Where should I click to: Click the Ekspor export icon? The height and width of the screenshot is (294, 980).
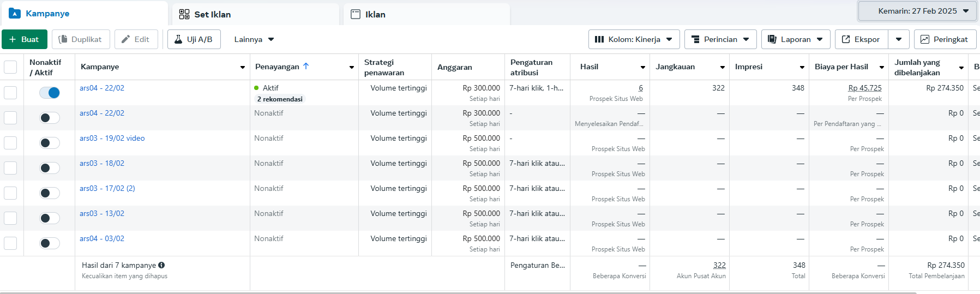[x=846, y=39]
